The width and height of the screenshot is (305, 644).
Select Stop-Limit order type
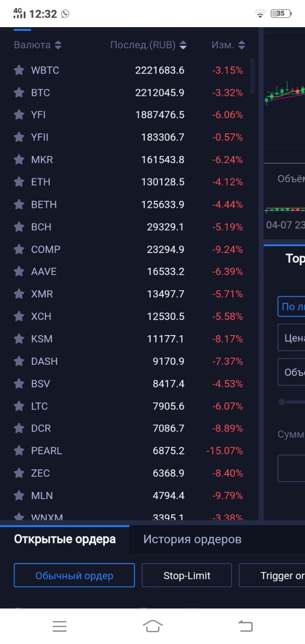pos(187,576)
